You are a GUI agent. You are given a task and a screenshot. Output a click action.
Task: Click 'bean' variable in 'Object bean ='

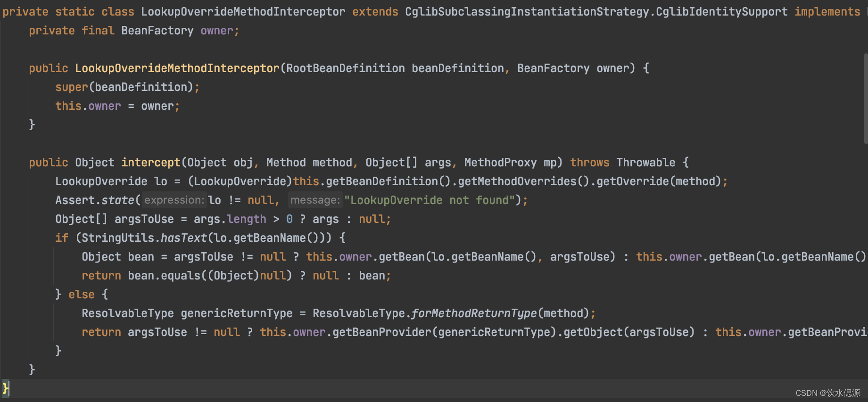pyautogui.click(x=141, y=257)
